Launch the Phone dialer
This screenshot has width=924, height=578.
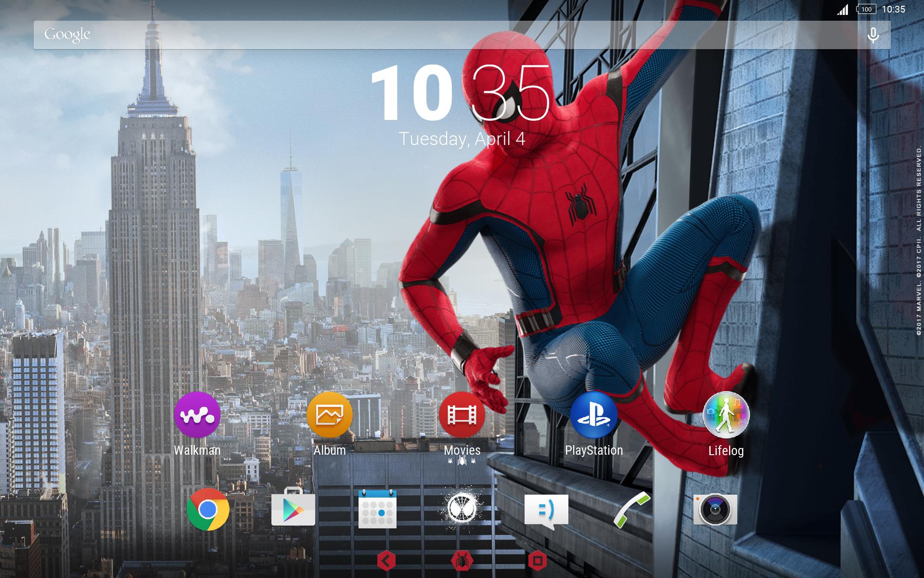[631, 510]
